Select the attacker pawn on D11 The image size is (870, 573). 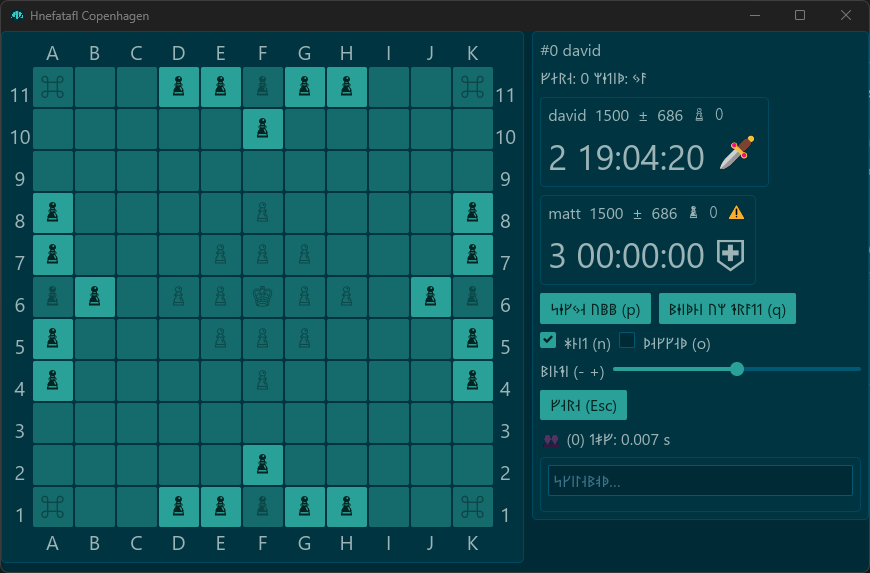pyautogui.click(x=179, y=87)
